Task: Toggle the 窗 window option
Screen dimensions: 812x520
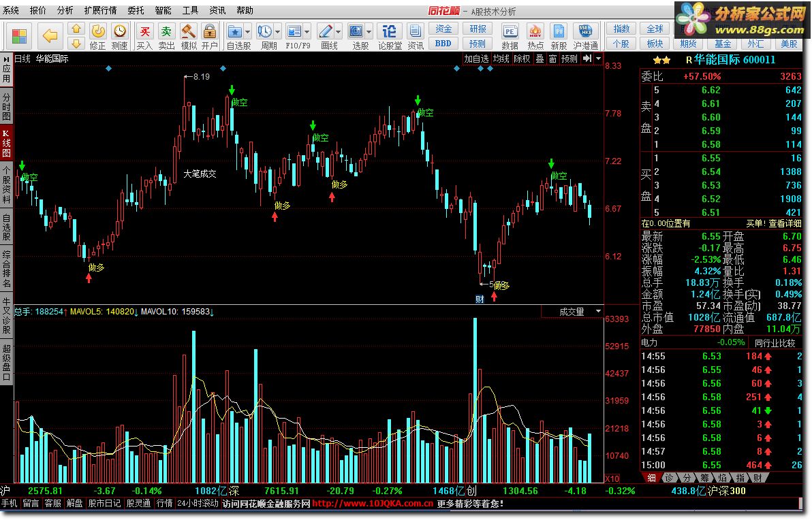Action: coord(553,59)
